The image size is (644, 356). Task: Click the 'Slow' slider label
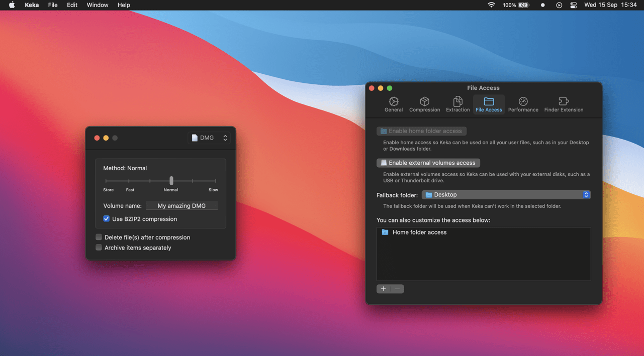click(x=213, y=190)
